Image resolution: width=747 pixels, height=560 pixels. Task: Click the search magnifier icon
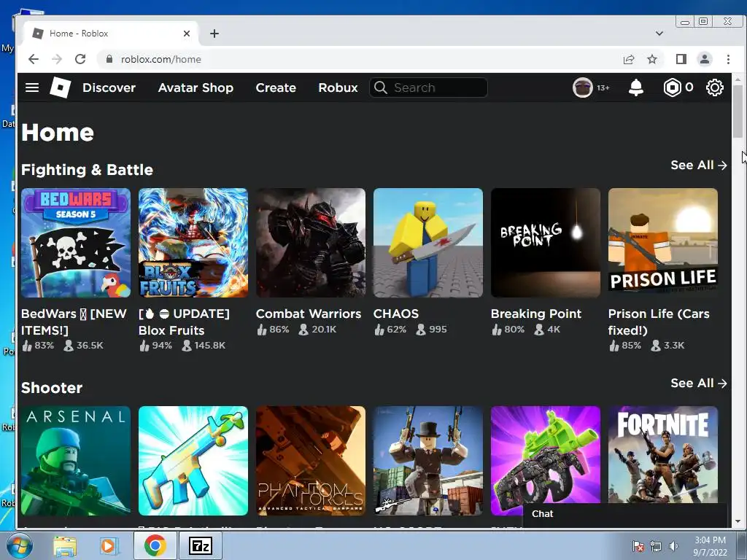point(381,87)
